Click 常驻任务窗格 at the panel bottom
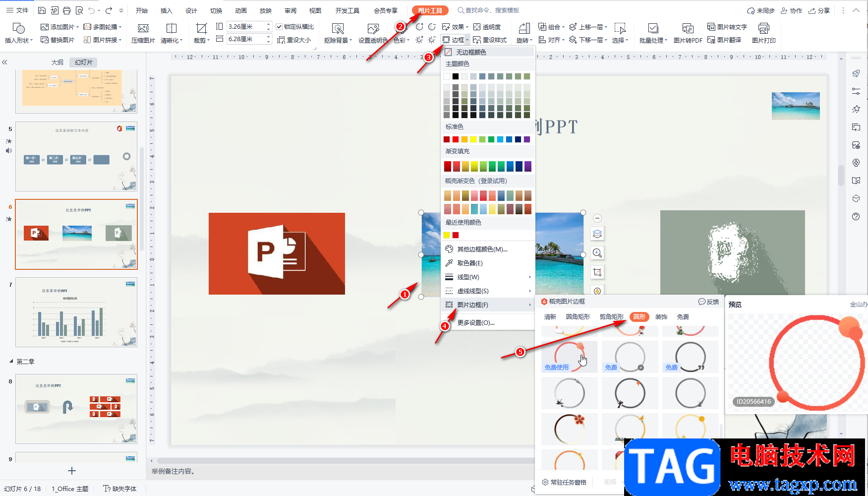Image resolution: width=868 pixels, height=496 pixels. 564,482
